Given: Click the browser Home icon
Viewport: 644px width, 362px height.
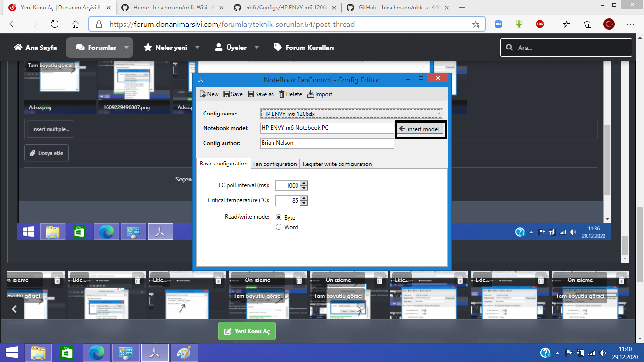Looking at the screenshot, I should coord(75,24).
